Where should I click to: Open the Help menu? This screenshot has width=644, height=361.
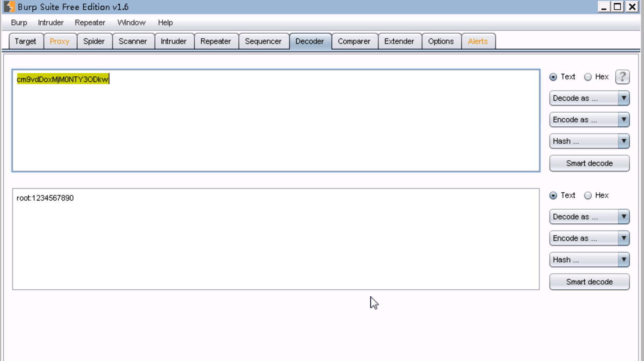click(165, 23)
